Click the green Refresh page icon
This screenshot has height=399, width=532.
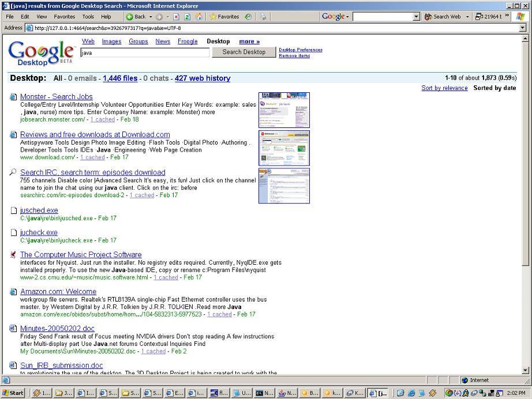pyautogui.click(x=187, y=17)
